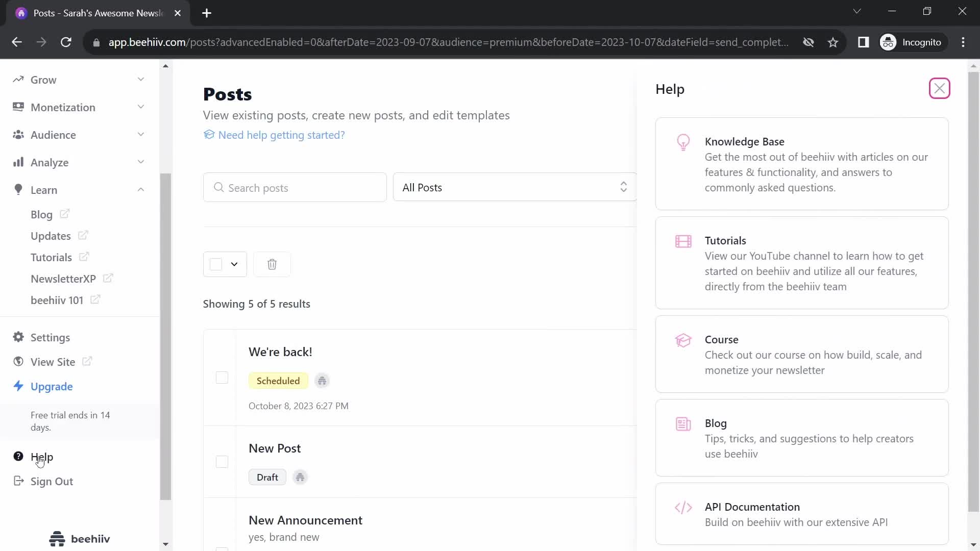Toggle the checkbox dropdown arrow

tap(234, 264)
